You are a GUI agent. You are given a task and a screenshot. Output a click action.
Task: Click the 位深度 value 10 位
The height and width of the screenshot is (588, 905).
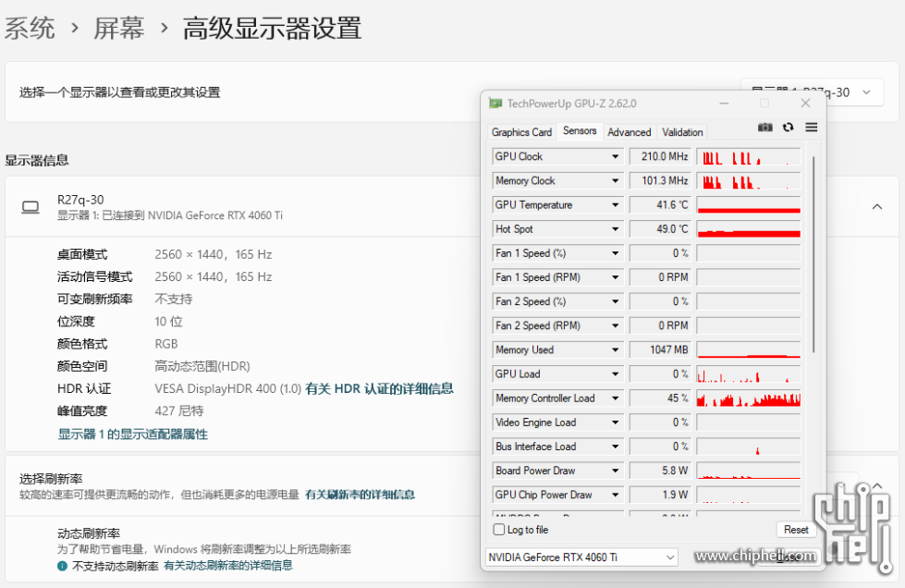(x=168, y=322)
